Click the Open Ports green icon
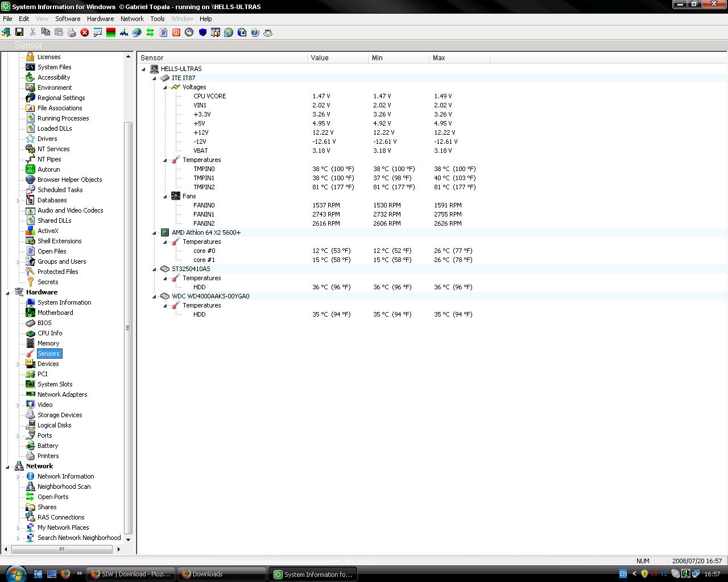728x582 pixels. [x=30, y=497]
